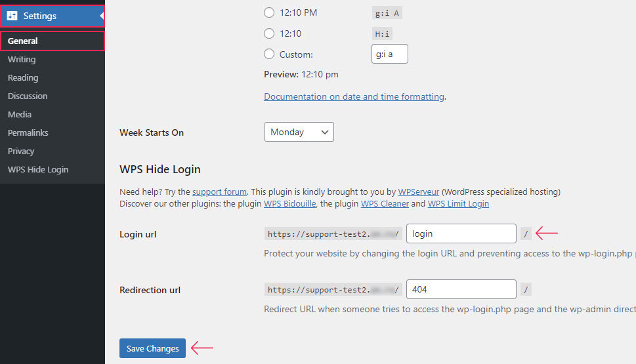This screenshot has height=364, width=636.
Task: Click the Login url label
Action: click(x=138, y=234)
